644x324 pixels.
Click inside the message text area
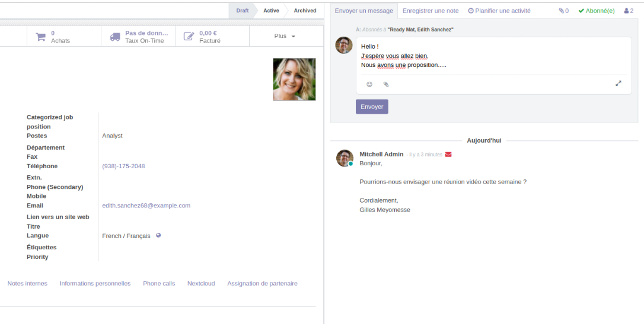[x=494, y=56]
